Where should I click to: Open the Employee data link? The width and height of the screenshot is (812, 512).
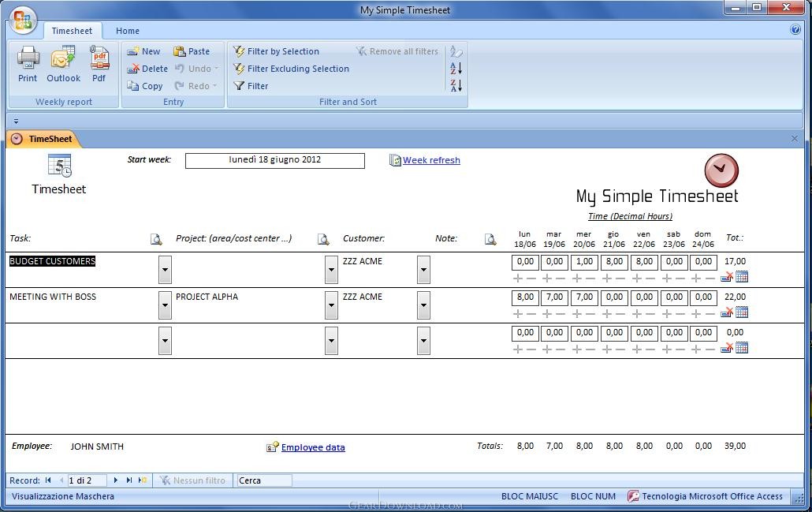tap(313, 447)
